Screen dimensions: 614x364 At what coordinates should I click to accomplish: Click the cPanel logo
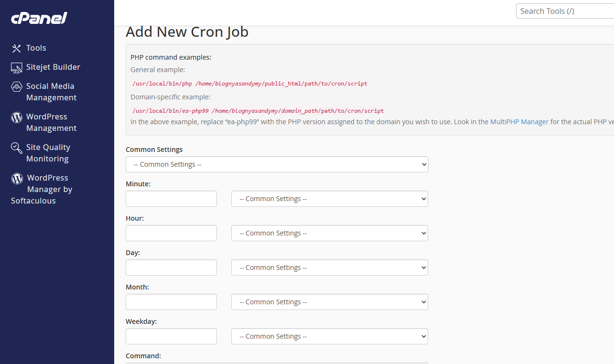[39, 18]
